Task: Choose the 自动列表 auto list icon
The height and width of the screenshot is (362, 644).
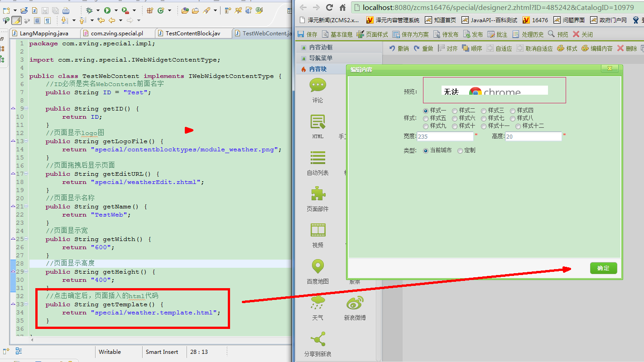Action: pos(317,158)
